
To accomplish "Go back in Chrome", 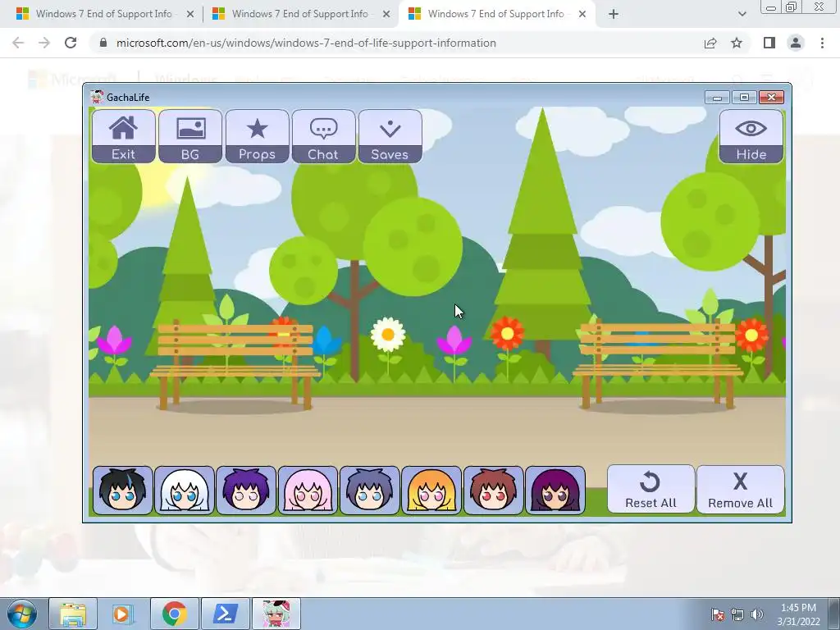I will 18,43.
